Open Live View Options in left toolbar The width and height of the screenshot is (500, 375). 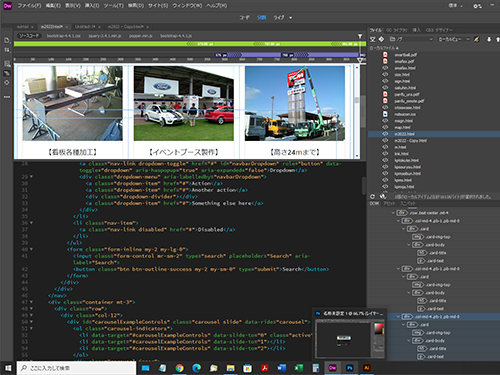(7, 64)
